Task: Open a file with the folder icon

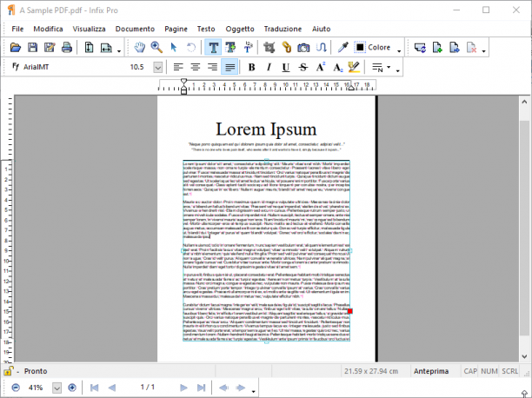Action: pos(16,48)
